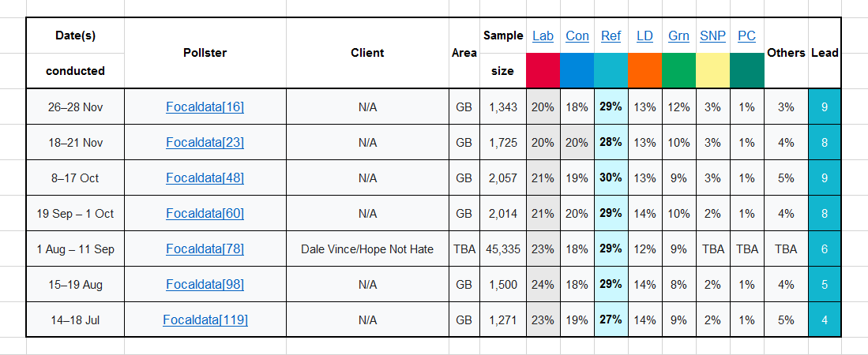Open the Ref party header link
Image resolution: width=868 pixels, height=355 pixels.
click(611, 35)
